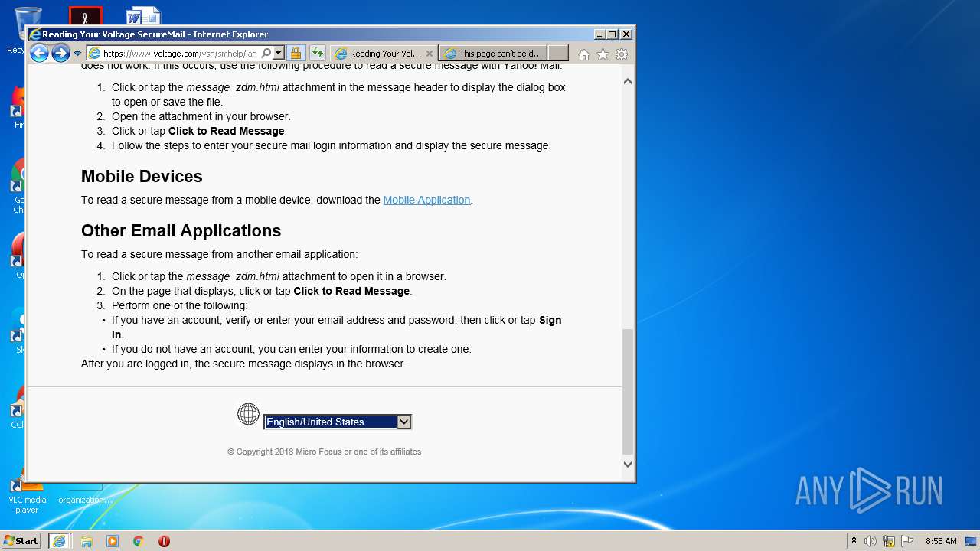Click 'Open the attachment in your browser.' step
This screenshot has width=980, height=551.
201,116
